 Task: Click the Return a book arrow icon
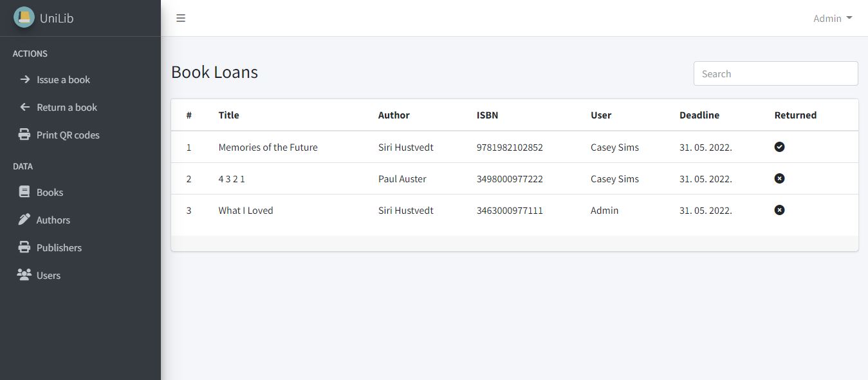point(24,107)
